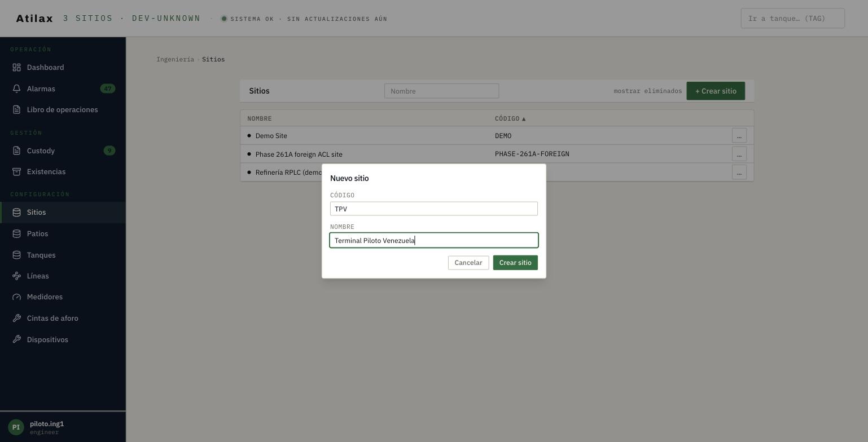
Task: Click the piloto.ing1 username
Action: pos(47,424)
